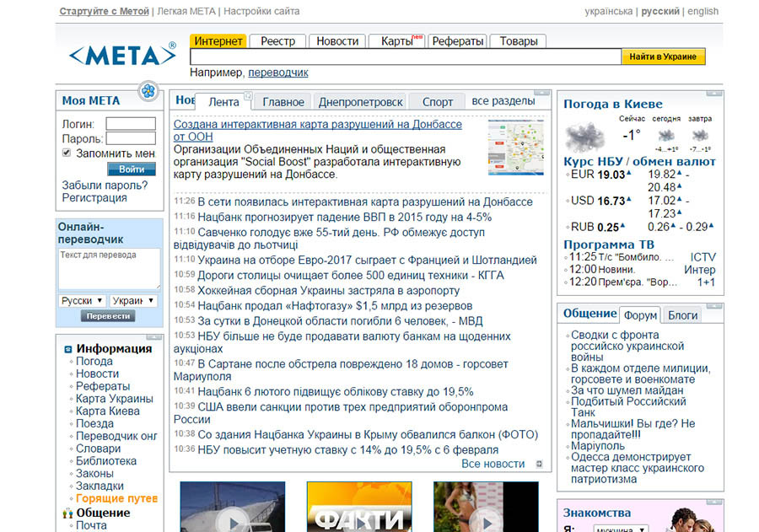759x532 pixels.
Task: Click the small icon beside the Лента tab
Action: [x=248, y=95]
